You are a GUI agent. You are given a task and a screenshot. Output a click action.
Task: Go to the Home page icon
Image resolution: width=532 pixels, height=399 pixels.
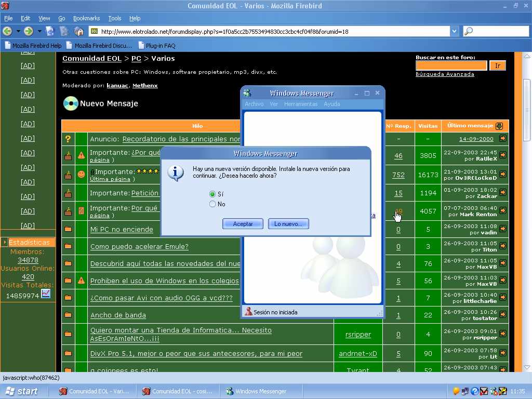coord(79,31)
